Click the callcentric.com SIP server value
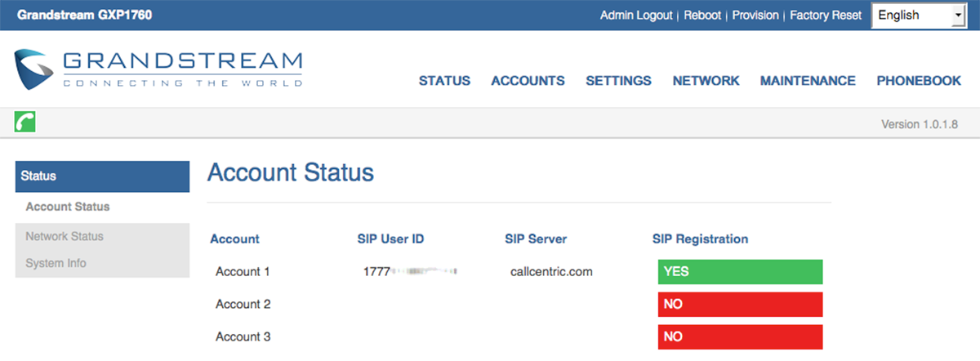 (551, 272)
